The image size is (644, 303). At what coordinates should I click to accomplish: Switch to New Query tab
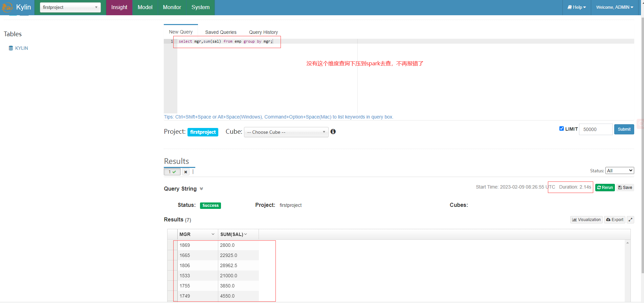[181, 32]
